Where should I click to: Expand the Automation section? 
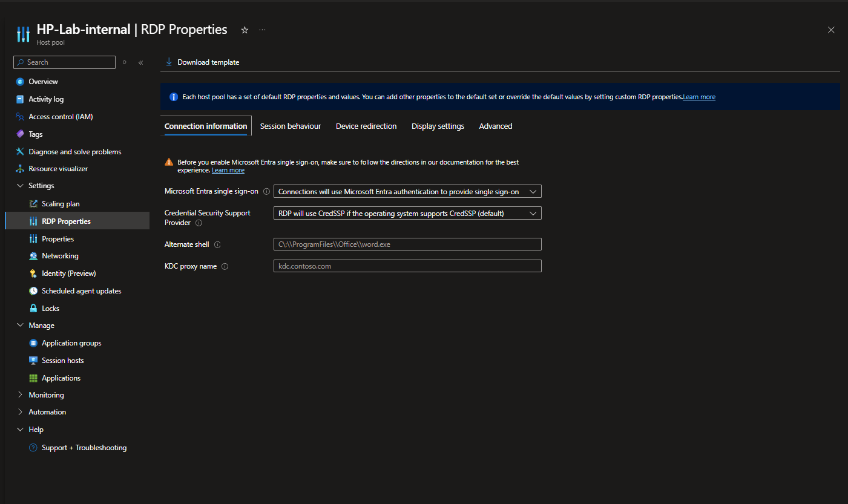[20, 412]
